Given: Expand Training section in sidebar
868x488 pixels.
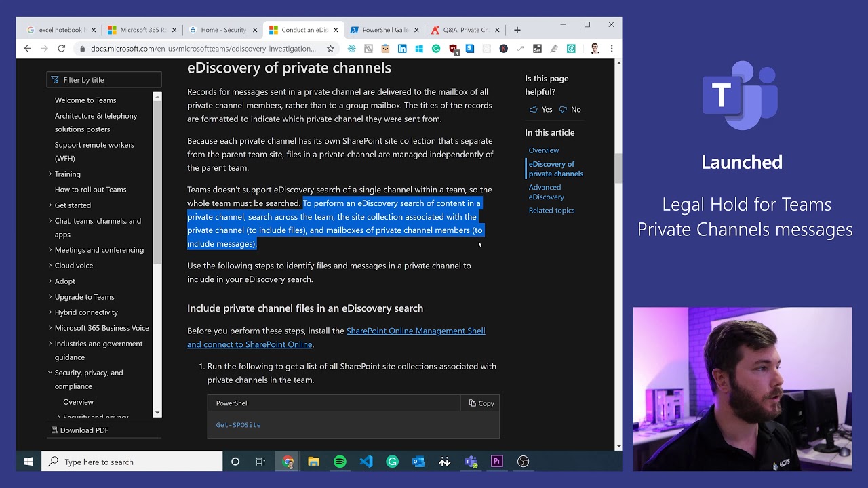Looking at the screenshot, I should 50,174.
